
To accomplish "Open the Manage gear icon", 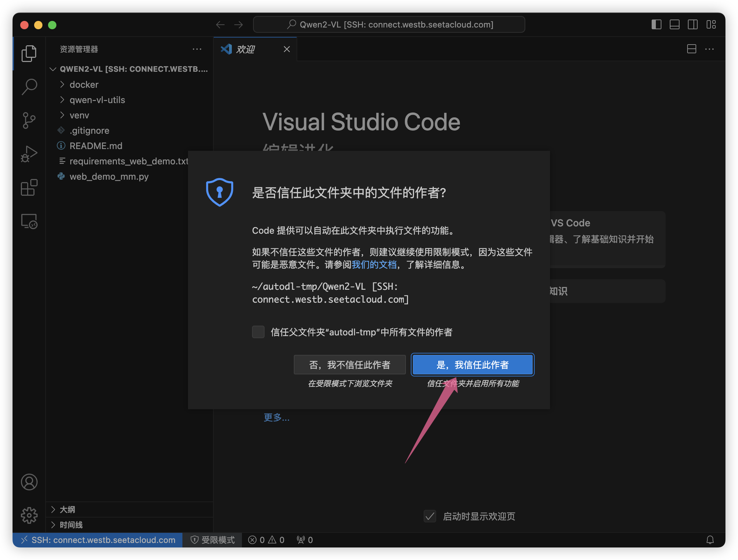I will pyautogui.click(x=29, y=515).
